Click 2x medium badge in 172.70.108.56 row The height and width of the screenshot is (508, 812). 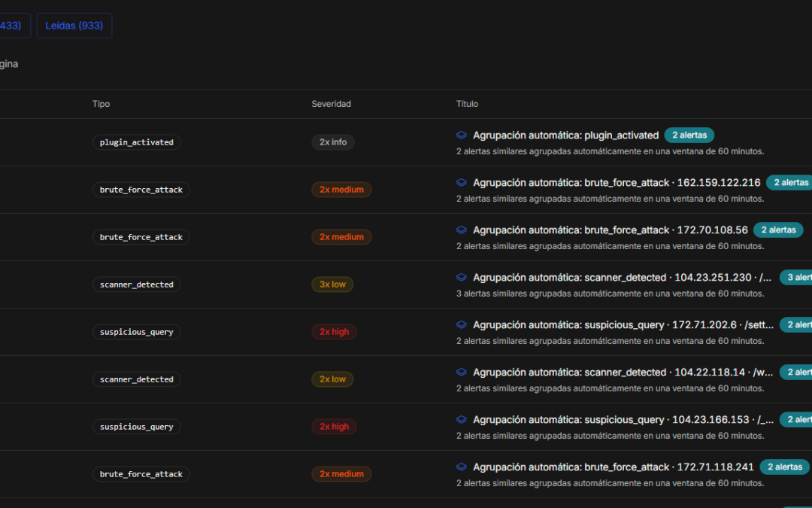pyautogui.click(x=341, y=237)
